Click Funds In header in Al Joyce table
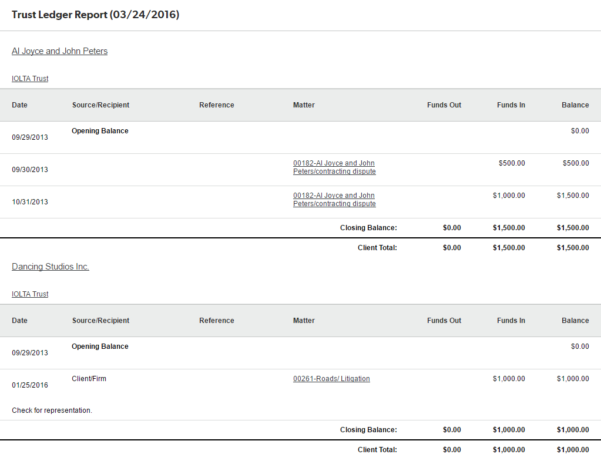This screenshot has height=461, width=601. (511, 104)
